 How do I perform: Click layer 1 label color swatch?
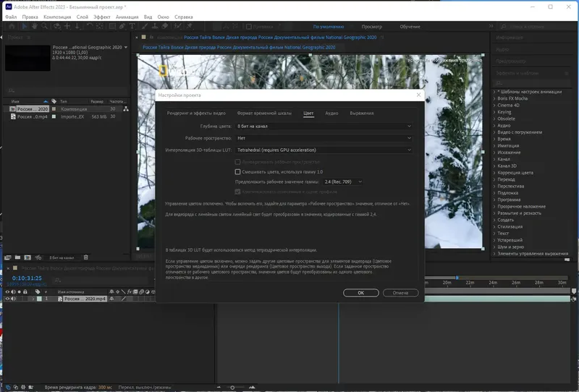[39, 299]
